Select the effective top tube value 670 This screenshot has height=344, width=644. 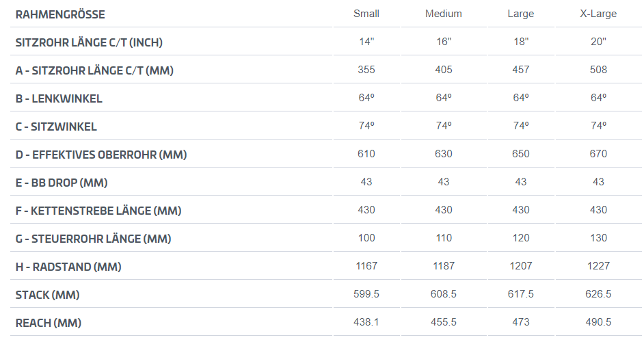[598, 154]
